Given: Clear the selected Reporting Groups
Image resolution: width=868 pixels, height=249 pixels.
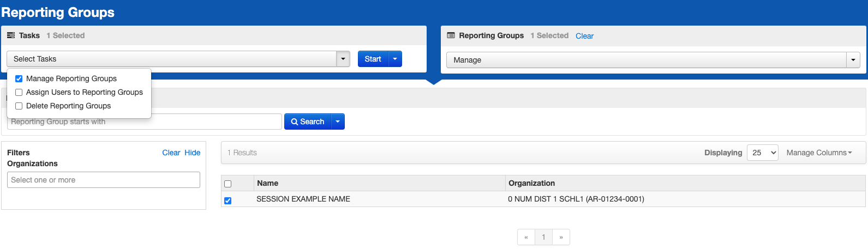Looking at the screenshot, I should pos(584,36).
